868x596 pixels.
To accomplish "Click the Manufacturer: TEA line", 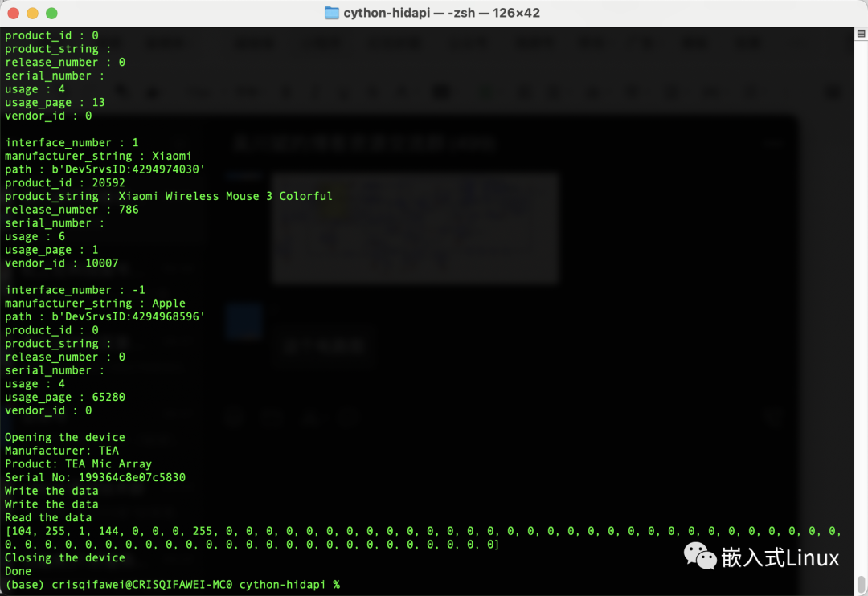I will pos(61,451).
